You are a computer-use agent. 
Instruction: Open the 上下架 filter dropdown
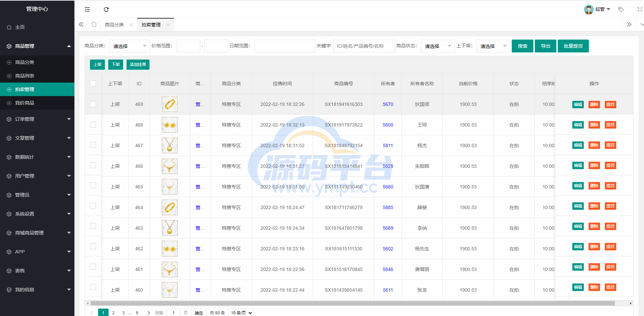(493, 46)
